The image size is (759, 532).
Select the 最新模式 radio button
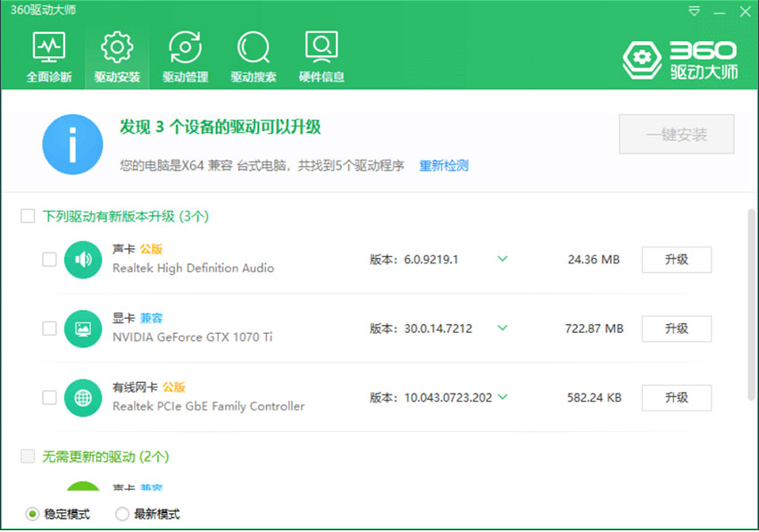point(122,513)
